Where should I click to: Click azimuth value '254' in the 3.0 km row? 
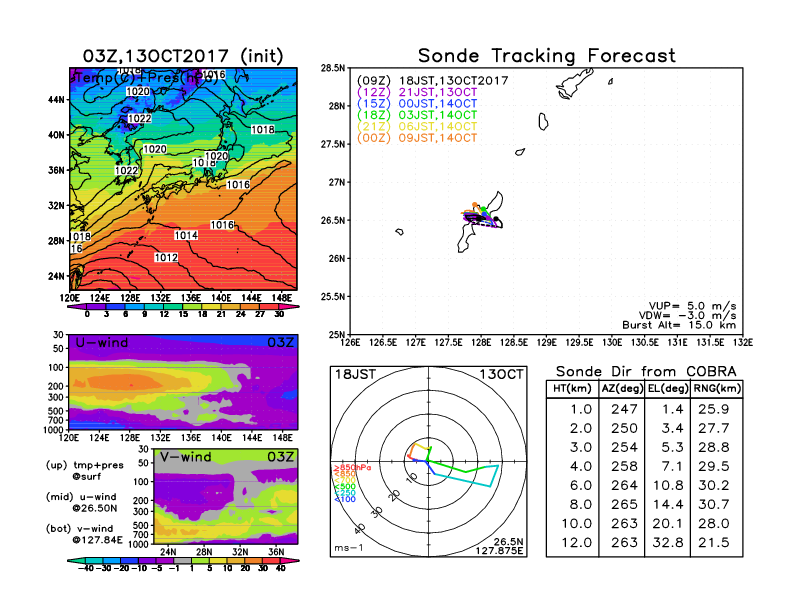624,447
